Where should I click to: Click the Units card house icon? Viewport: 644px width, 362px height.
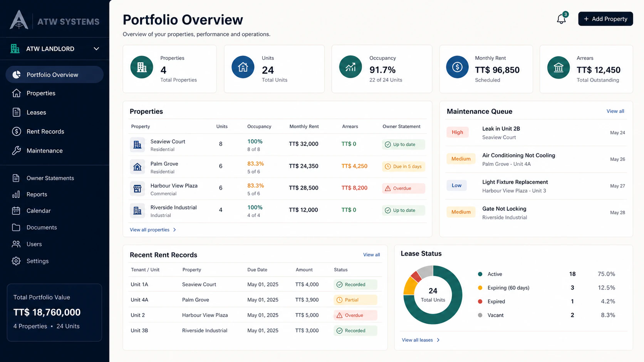point(243,67)
